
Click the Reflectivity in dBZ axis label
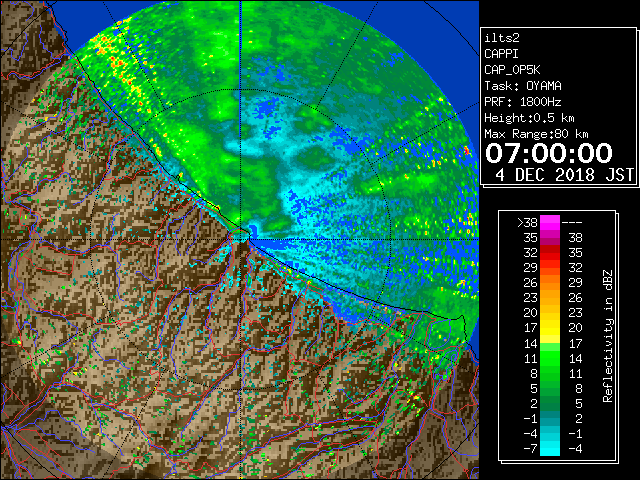[608, 336]
